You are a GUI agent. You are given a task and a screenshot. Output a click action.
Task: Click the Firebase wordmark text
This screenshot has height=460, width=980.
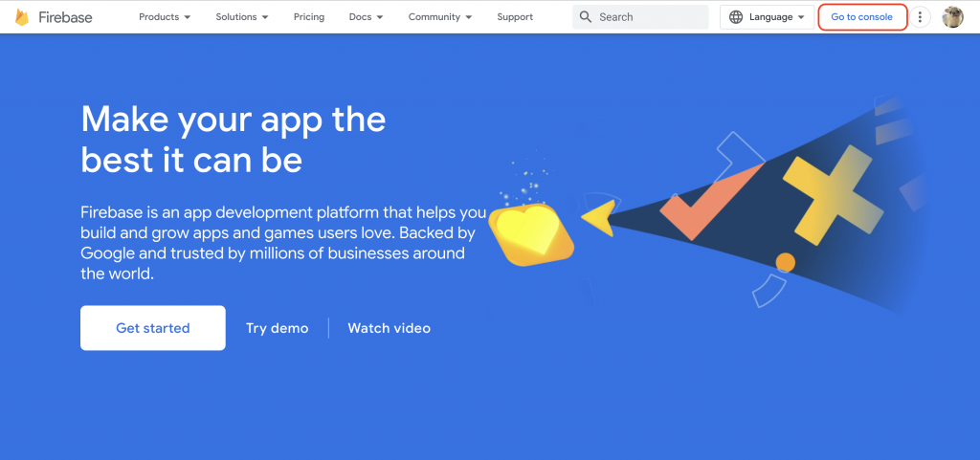tap(65, 17)
